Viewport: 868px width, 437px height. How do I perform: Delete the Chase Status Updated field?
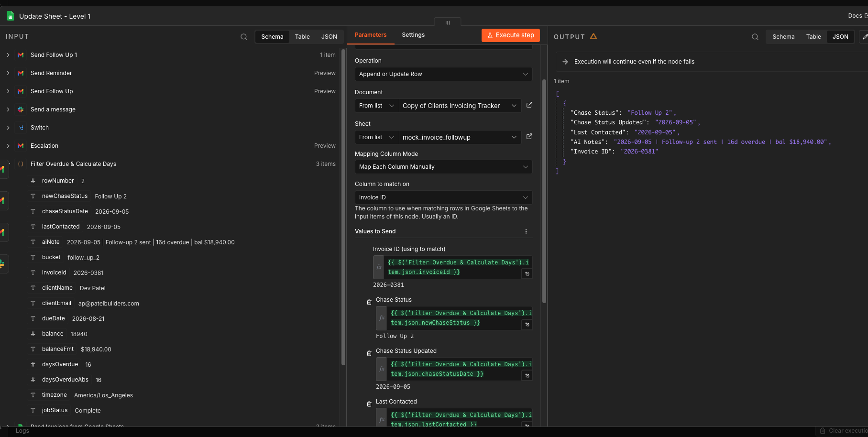coord(369,353)
